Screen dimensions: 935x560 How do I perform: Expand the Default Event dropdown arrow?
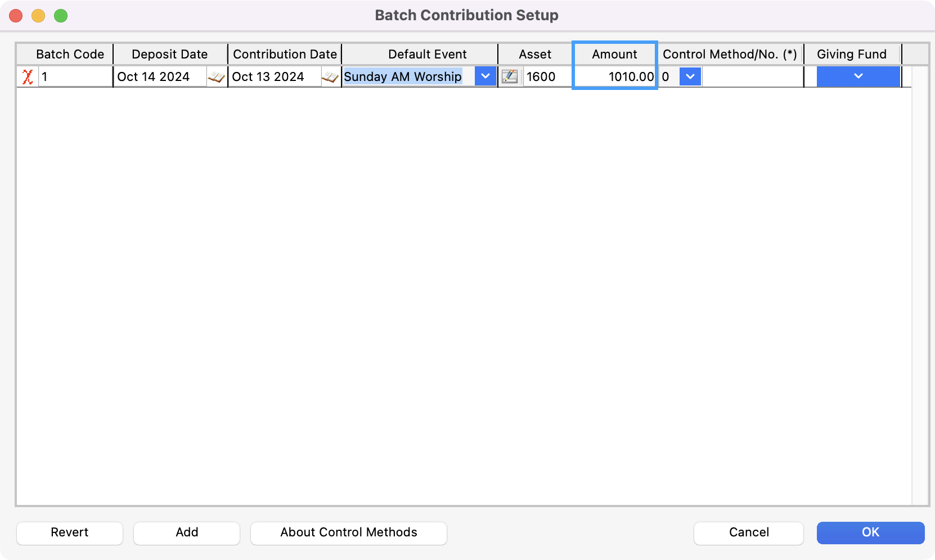coord(486,76)
